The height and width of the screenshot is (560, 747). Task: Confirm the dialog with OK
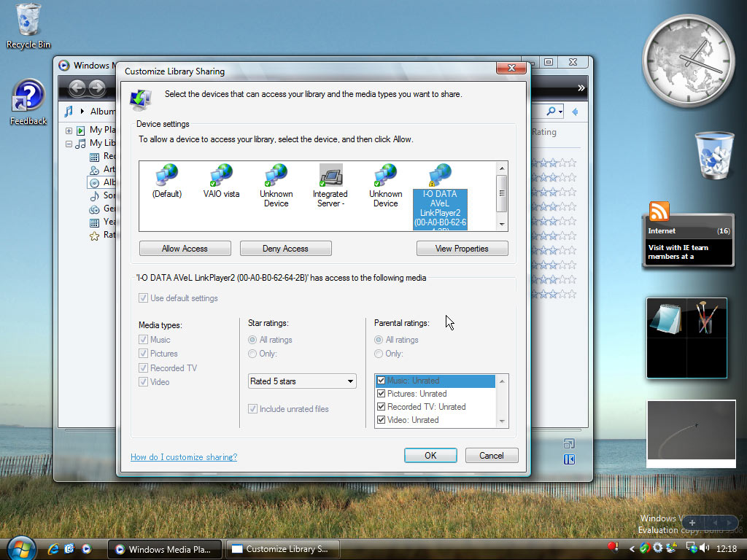point(430,456)
